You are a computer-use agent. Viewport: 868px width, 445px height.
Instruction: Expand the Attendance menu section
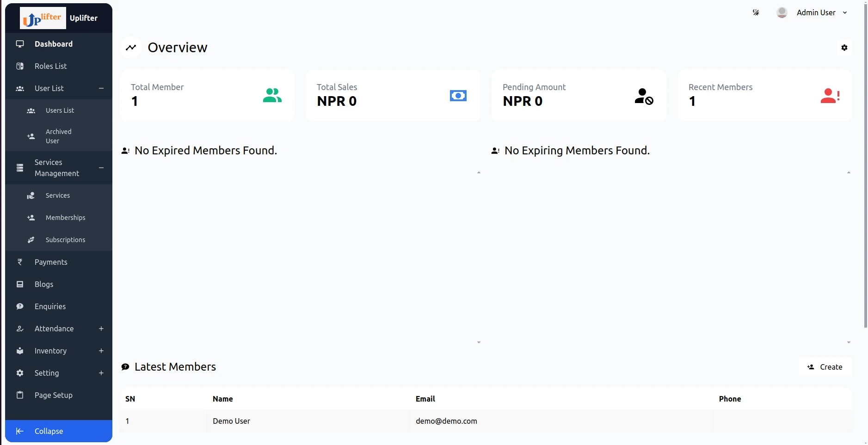tap(101, 329)
